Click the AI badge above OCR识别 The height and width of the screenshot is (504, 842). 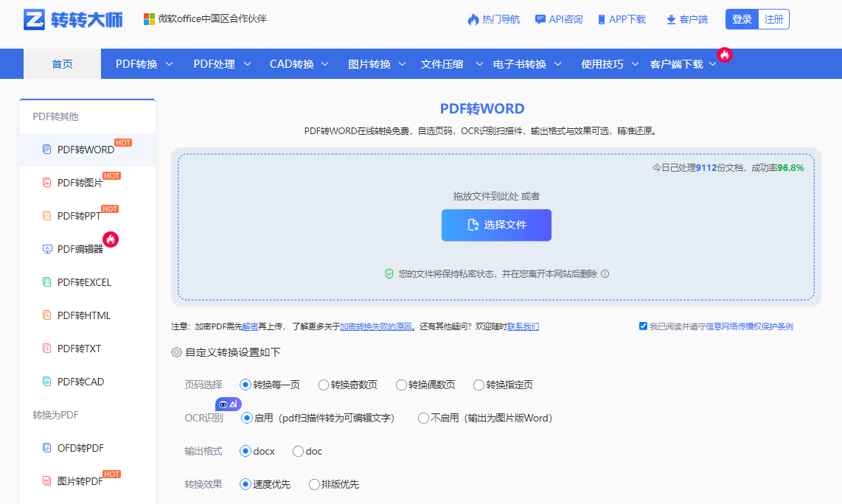(229, 405)
